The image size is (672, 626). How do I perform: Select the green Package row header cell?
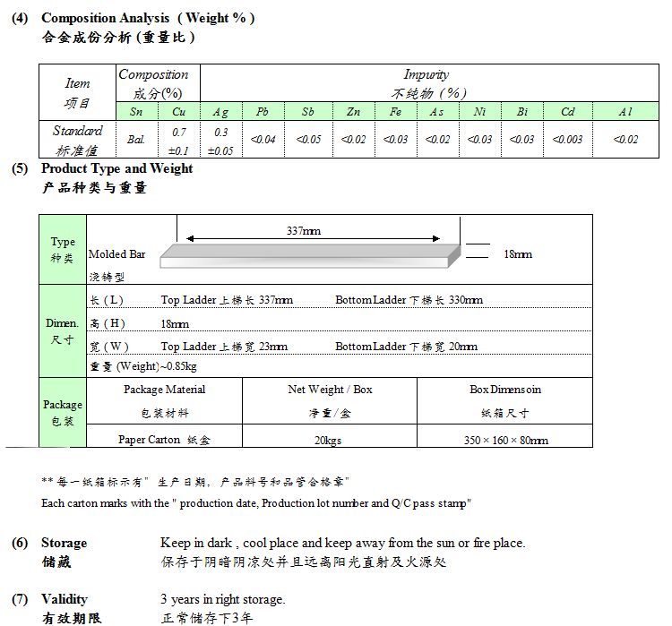tap(63, 412)
